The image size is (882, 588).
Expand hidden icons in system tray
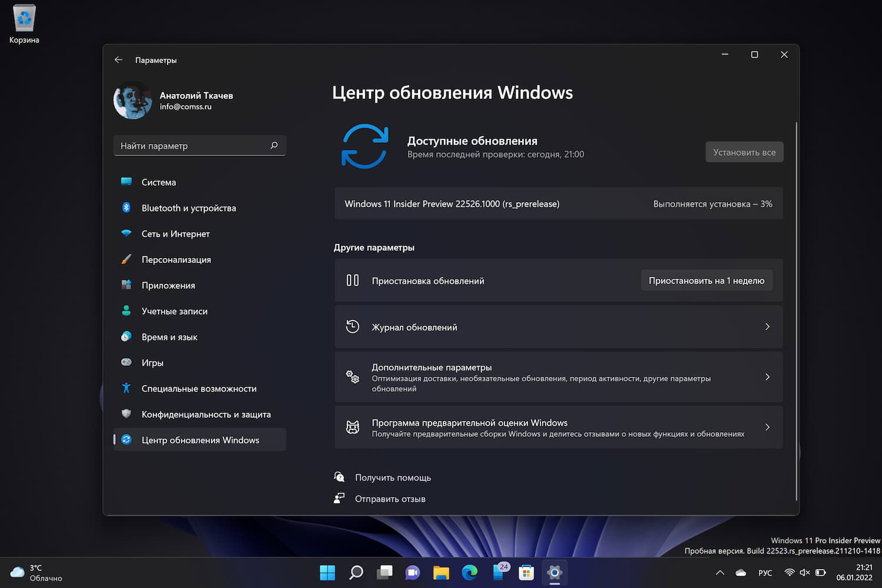click(x=719, y=572)
